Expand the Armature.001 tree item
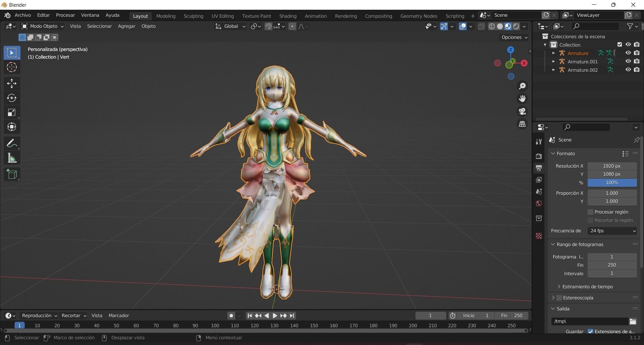This screenshot has height=345, width=644. click(553, 61)
